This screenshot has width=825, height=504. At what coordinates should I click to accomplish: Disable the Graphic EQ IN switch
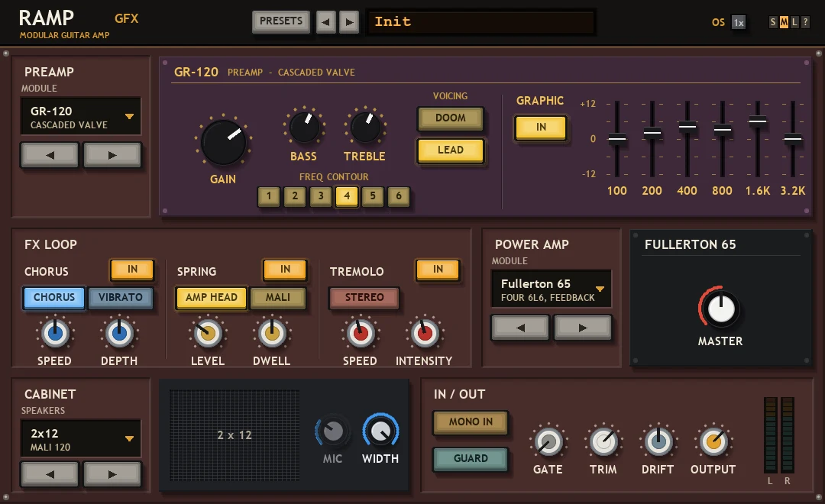[x=541, y=128]
